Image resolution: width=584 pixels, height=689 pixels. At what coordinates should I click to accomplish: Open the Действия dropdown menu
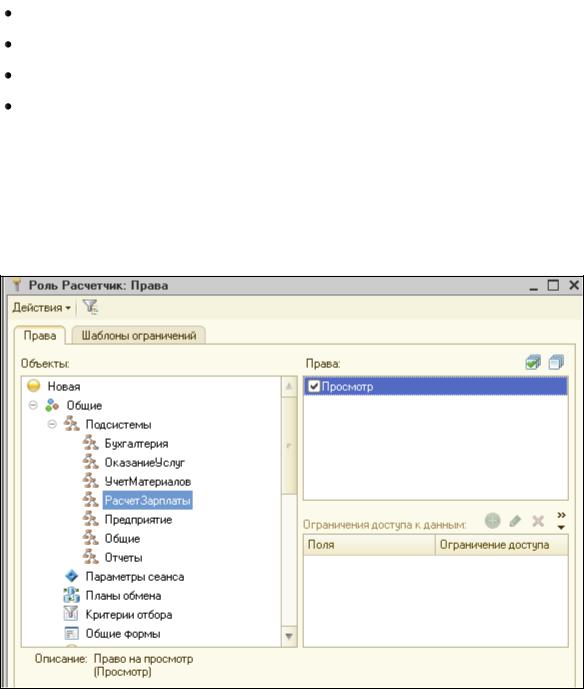coord(41,308)
